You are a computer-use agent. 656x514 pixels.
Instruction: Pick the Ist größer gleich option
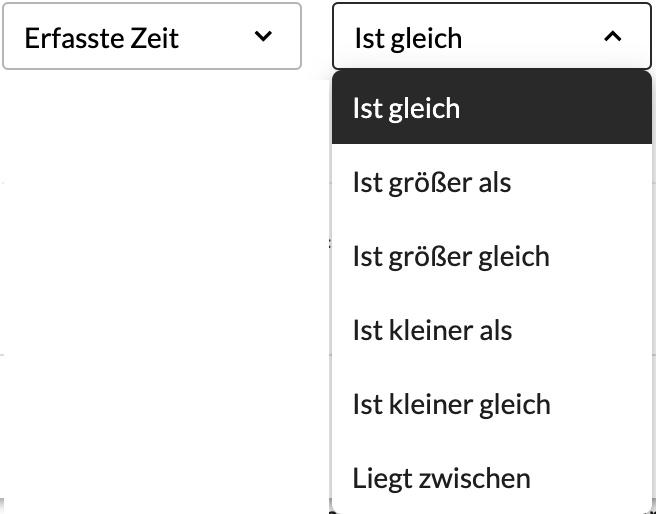492,256
